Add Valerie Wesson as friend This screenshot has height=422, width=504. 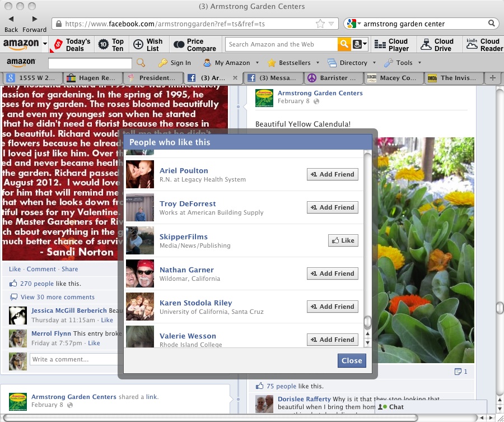click(332, 340)
